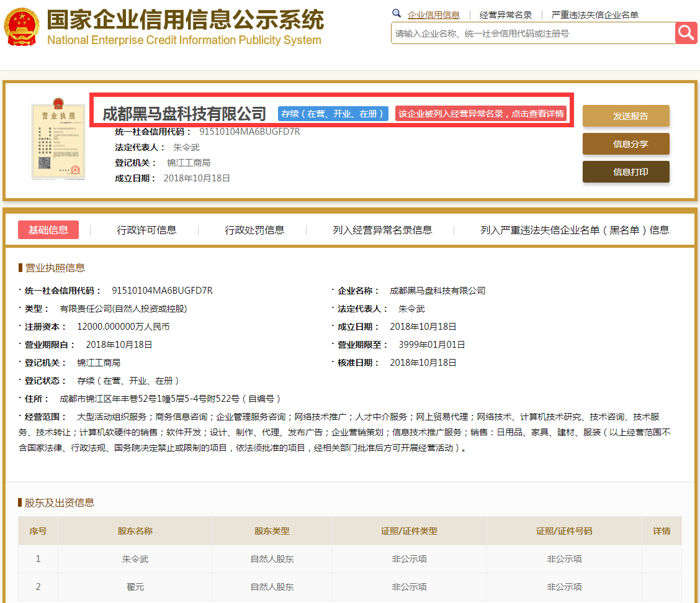700x603 pixels.
Task: Open the 行政许可信息 tab
Action: coord(146,230)
